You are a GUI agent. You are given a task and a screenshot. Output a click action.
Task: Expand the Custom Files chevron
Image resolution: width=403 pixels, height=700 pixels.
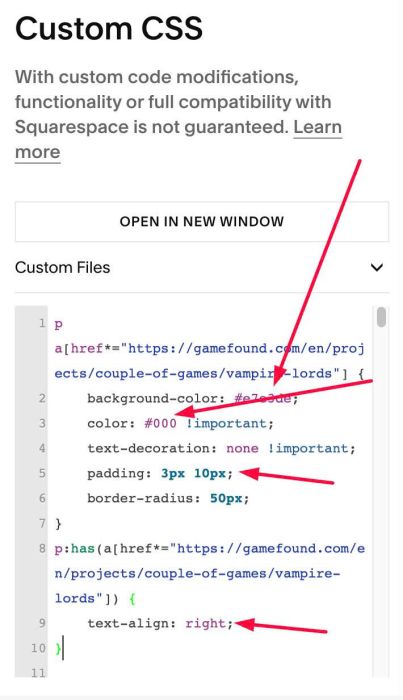point(377,267)
